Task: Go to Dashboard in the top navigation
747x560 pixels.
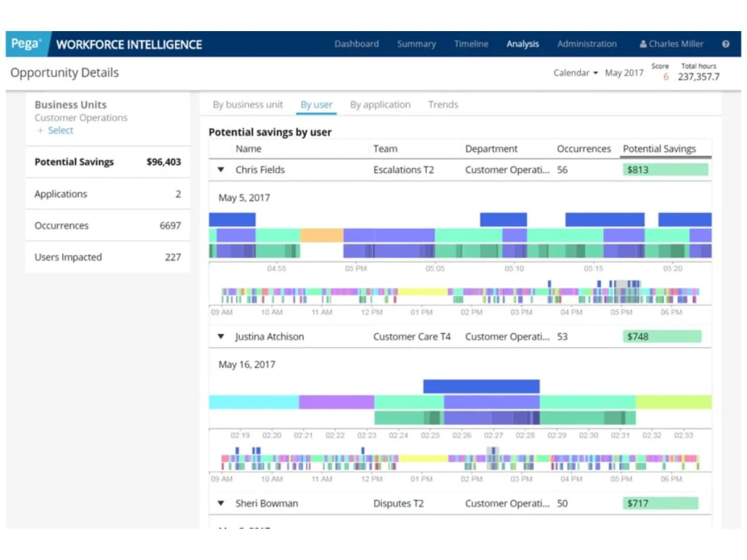Action: coord(356,44)
